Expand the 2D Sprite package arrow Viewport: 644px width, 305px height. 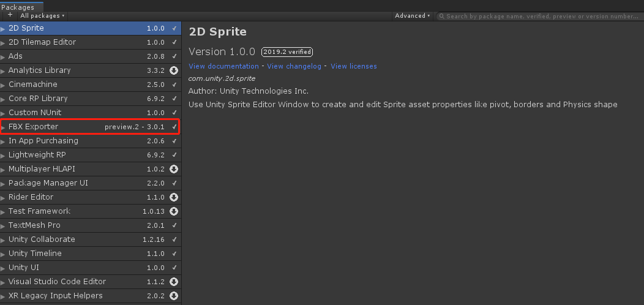pos(3,29)
